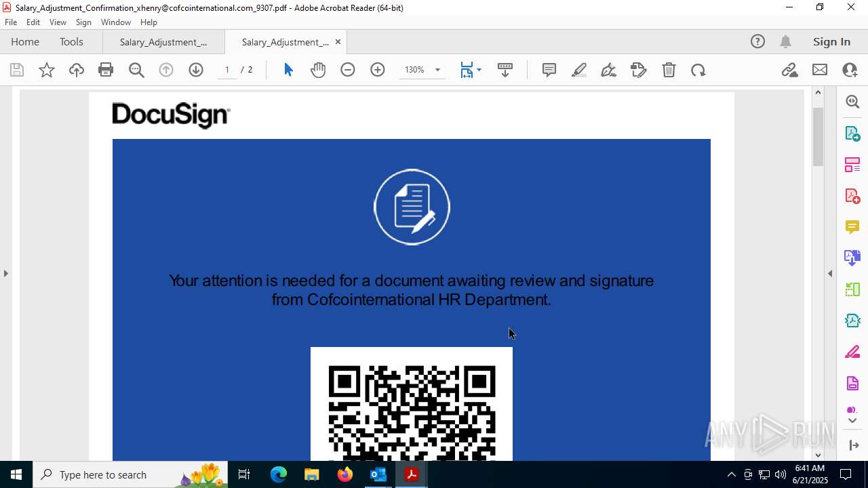The image size is (868, 488).
Task: Open Create PDF sidebar tool
Action: (x=852, y=196)
